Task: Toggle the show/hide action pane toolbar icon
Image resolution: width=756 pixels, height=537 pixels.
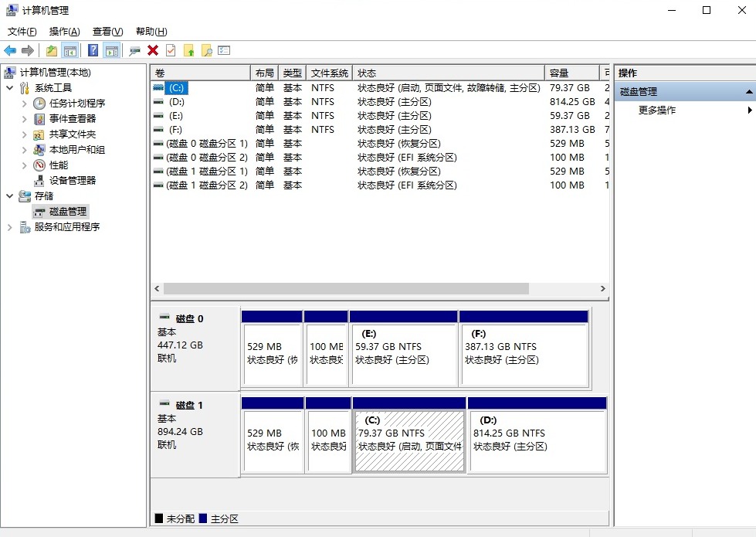Action: [111, 50]
